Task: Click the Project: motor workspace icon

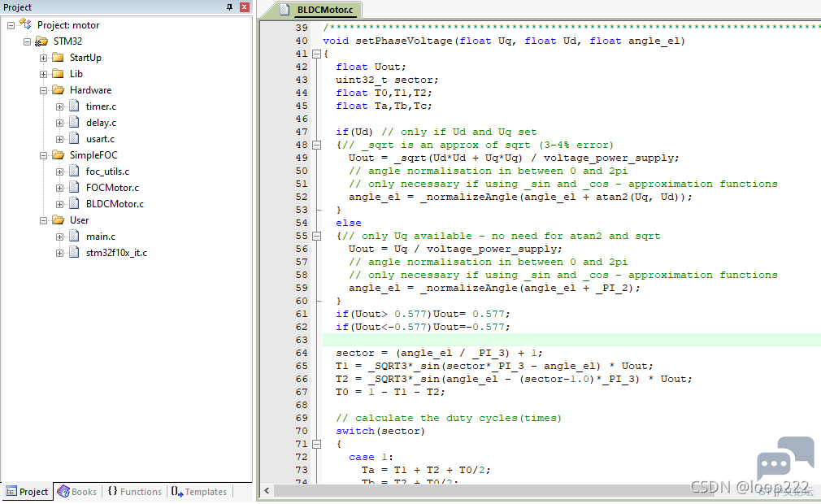Action: coord(25,24)
